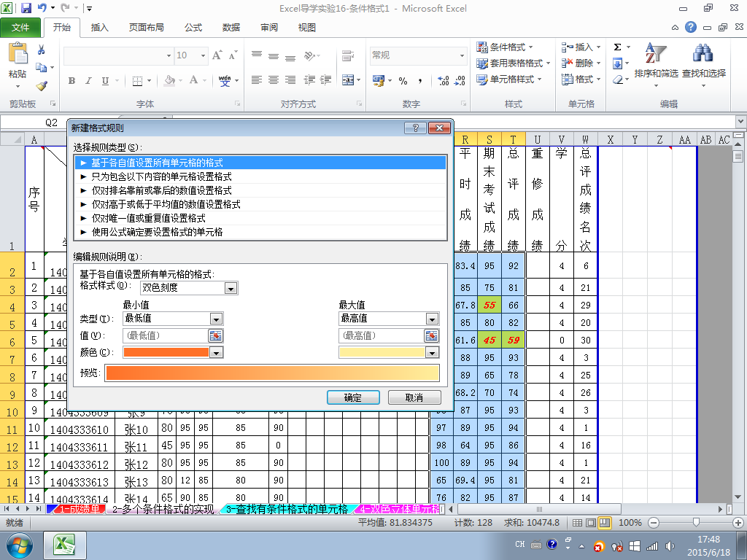Toggle Italic formatting in font group
The height and width of the screenshot is (560, 747).
[88, 81]
